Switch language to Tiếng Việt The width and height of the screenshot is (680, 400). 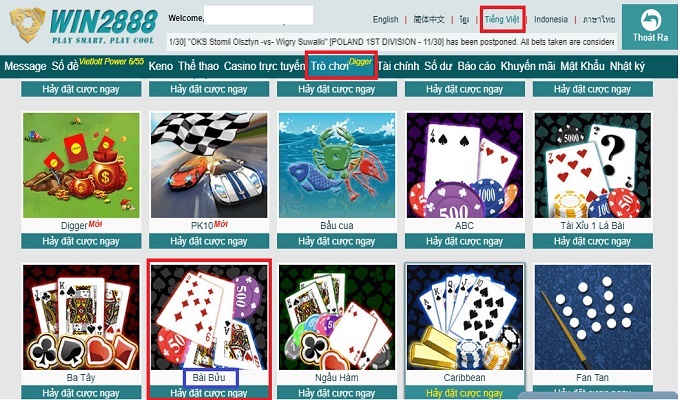(x=502, y=19)
